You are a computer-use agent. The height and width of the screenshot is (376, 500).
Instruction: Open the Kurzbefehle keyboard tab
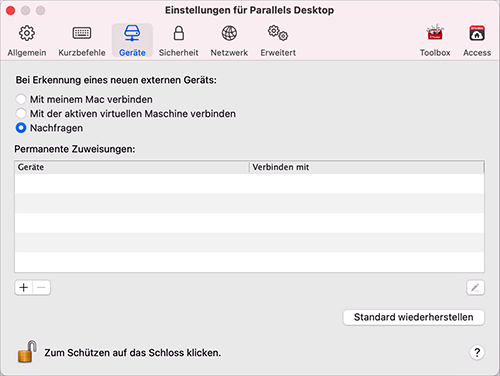coord(82,40)
